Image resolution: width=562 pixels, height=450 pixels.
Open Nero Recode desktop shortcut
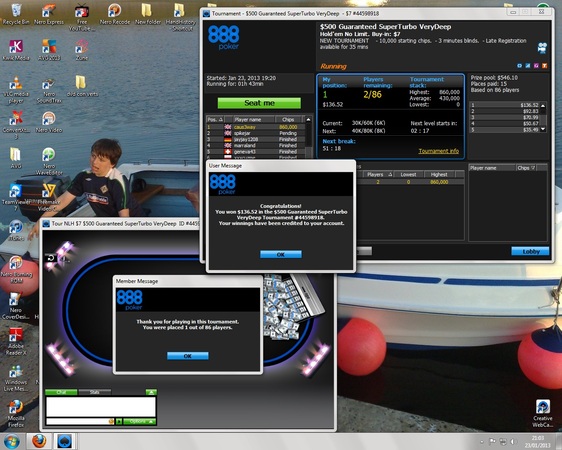[115, 14]
